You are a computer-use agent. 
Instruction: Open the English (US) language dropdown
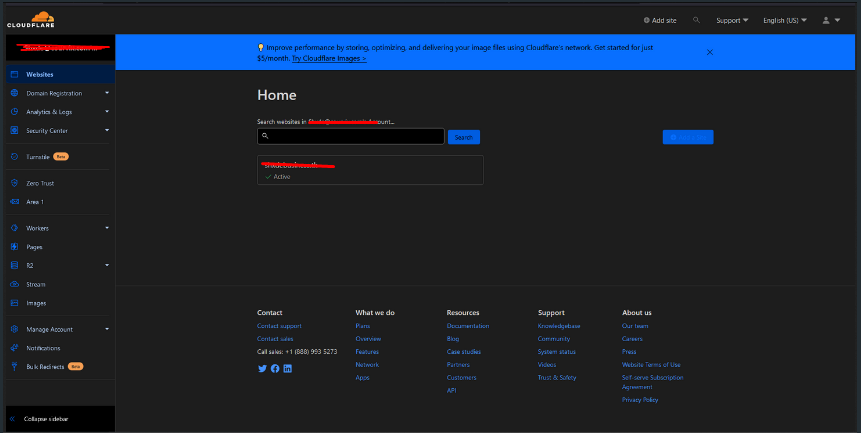[785, 20]
